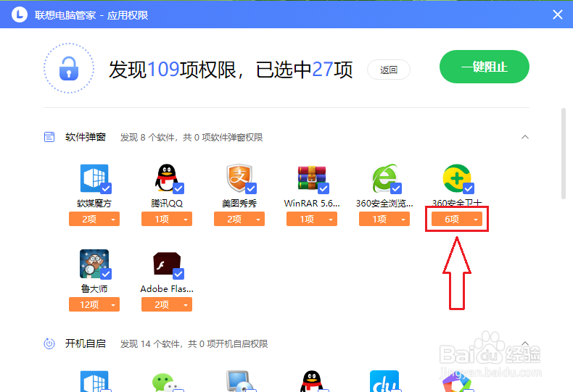Click the blue lock icon at top
The width and height of the screenshot is (573, 392).
[69, 68]
